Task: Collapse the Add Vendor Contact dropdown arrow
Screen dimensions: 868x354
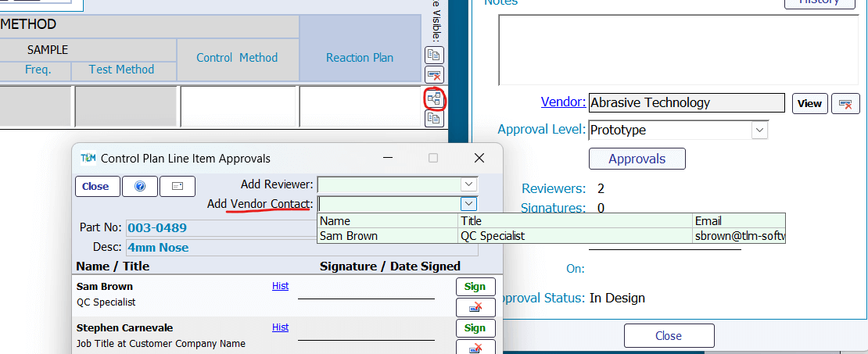Action: (x=468, y=204)
